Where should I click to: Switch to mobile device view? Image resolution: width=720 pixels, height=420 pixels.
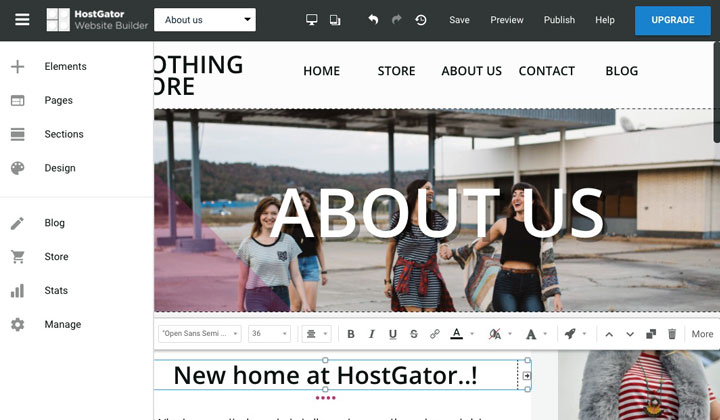(335, 20)
